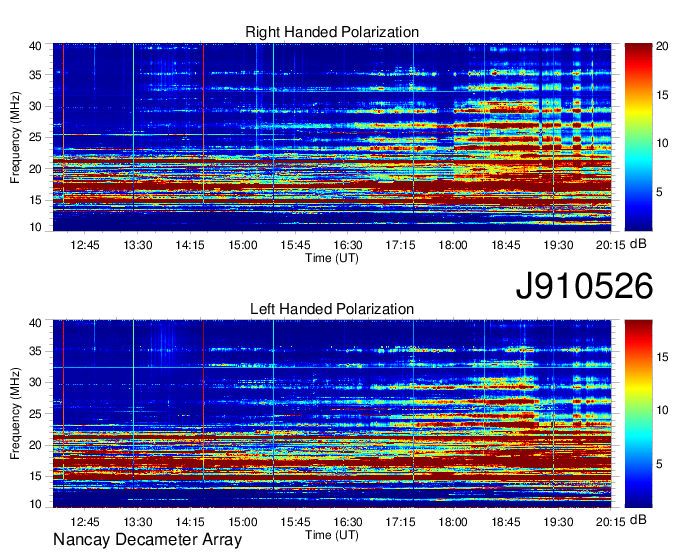Click the 16:30 time tick under right-handed plot

click(348, 245)
